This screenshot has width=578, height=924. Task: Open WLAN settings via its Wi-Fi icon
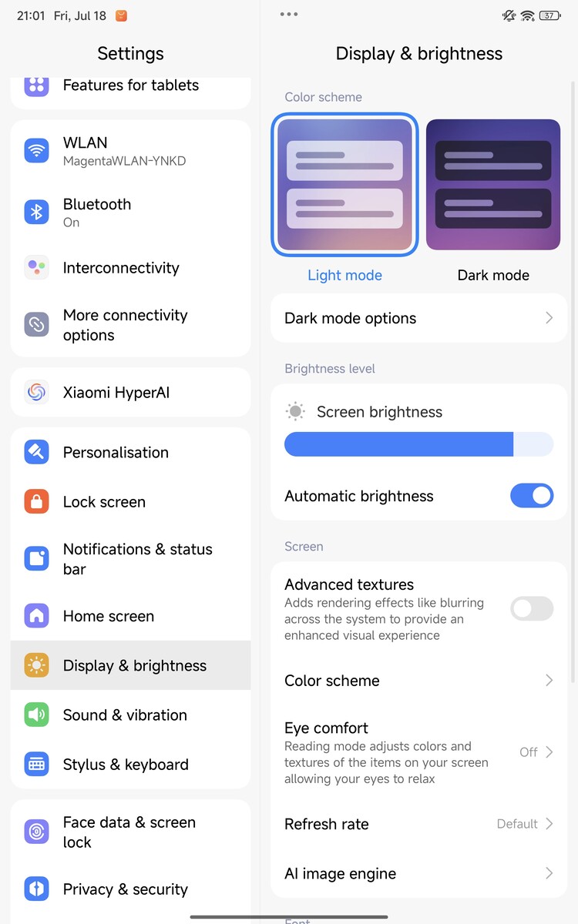point(36,150)
